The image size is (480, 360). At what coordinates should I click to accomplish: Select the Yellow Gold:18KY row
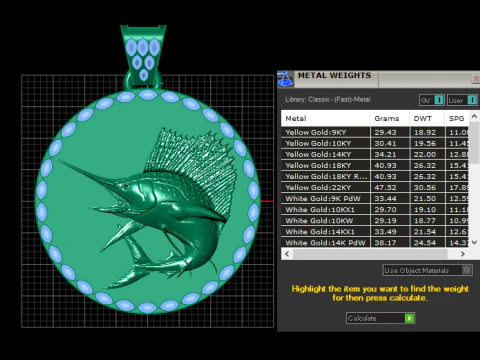coord(375,165)
